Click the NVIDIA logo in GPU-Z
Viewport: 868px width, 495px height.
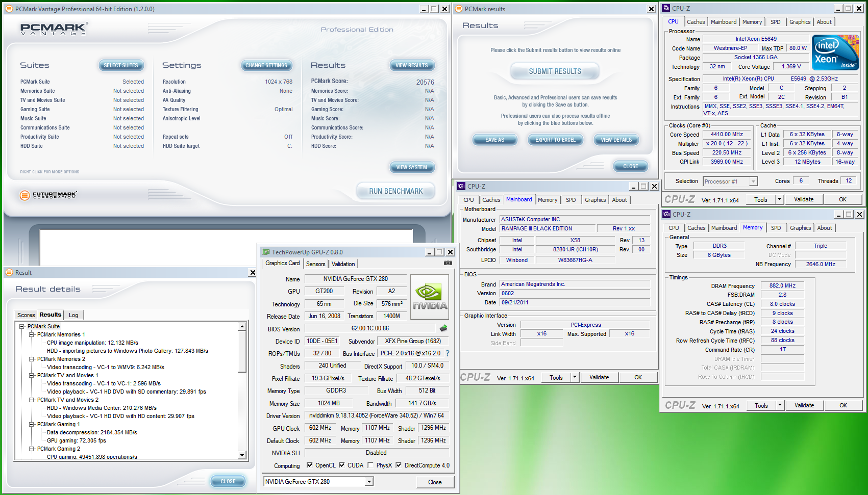click(x=430, y=297)
